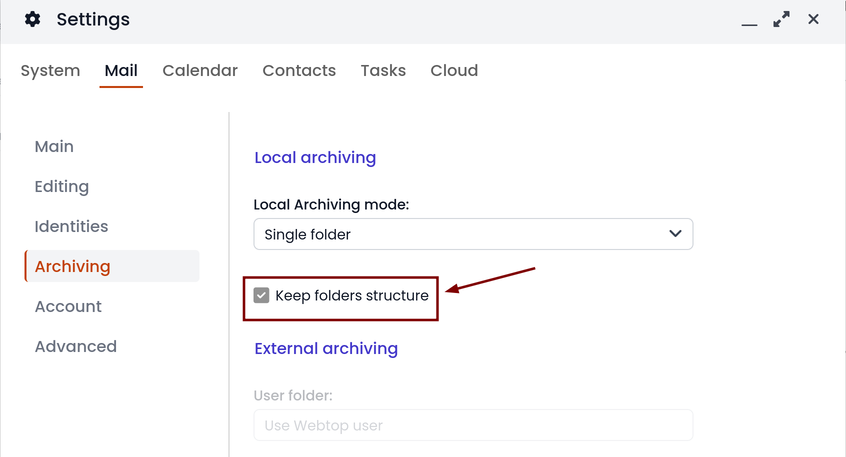Show the Identities settings
Screen dimensions: 846x457
[71, 227]
